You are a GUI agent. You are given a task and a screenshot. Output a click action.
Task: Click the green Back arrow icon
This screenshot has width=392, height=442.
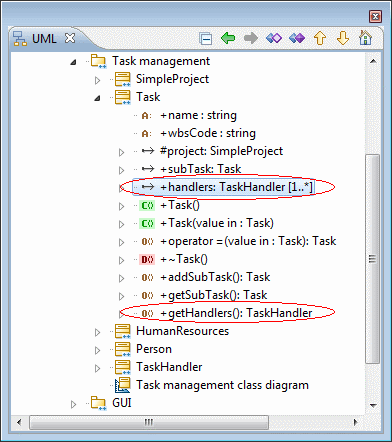coord(228,38)
